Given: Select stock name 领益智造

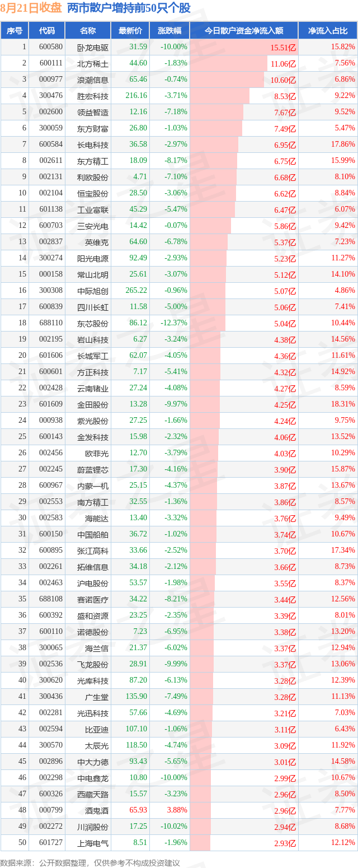Looking at the screenshot, I should (x=93, y=112).
